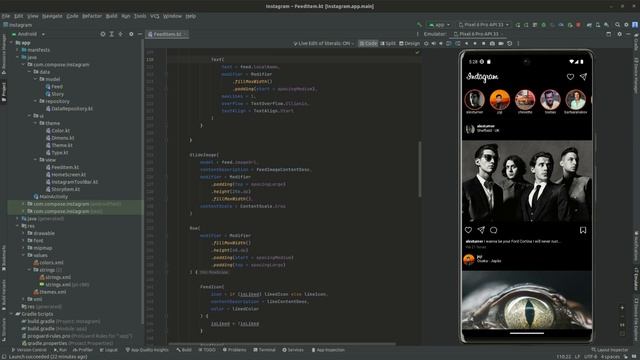Collapse the Gradle Scripts node
This screenshot has width=640, height=360.
[11, 314]
